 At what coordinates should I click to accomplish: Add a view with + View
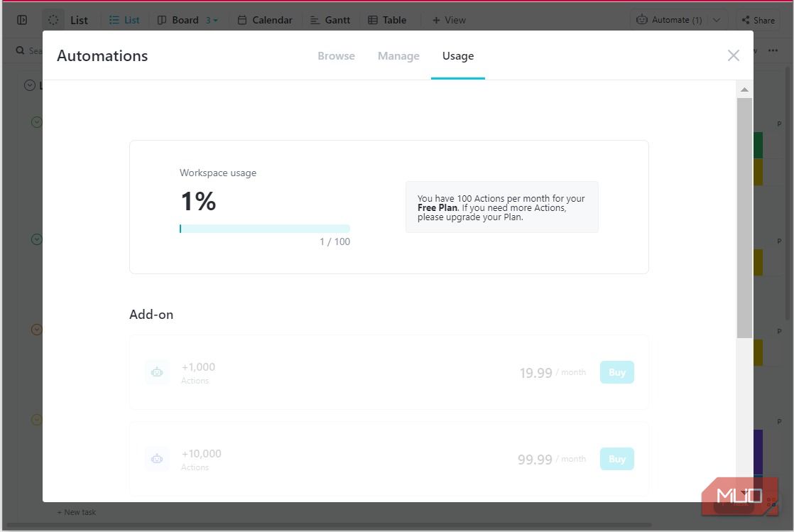tap(449, 20)
